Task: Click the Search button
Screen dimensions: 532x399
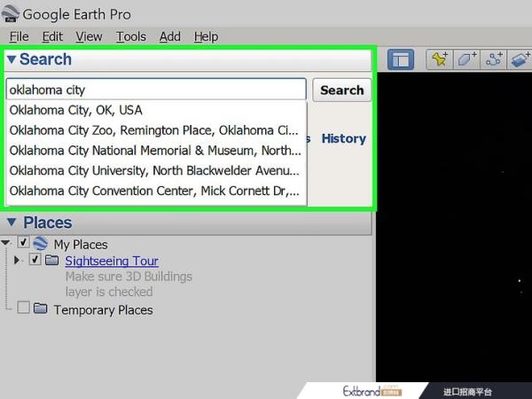Action: click(x=341, y=90)
